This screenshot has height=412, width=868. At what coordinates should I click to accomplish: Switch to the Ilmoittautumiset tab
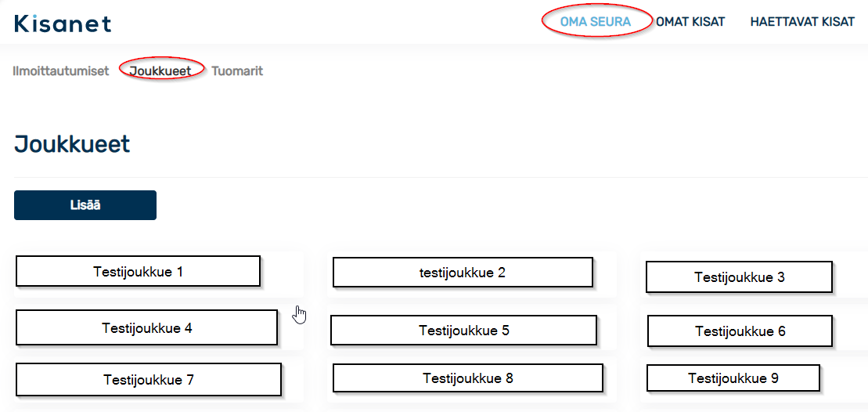[x=61, y=70]
